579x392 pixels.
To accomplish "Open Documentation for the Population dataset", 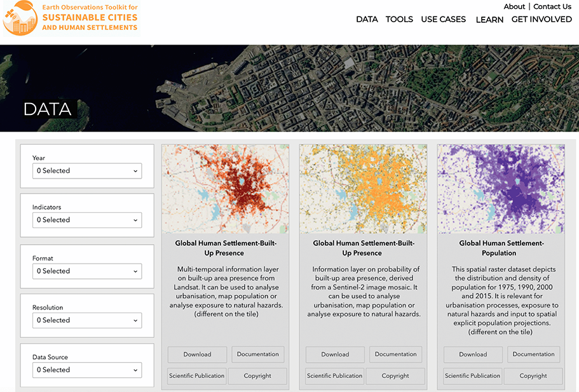I will pyautogui.click(x=534, y=355).
